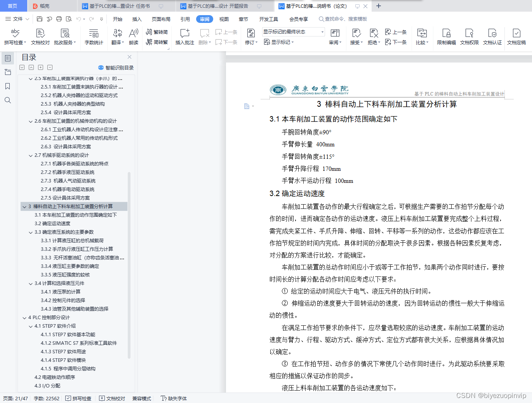Click the plus new tab button
This screenshot has height=403, width=532.
pyautogui.click(x=379, y=6)
